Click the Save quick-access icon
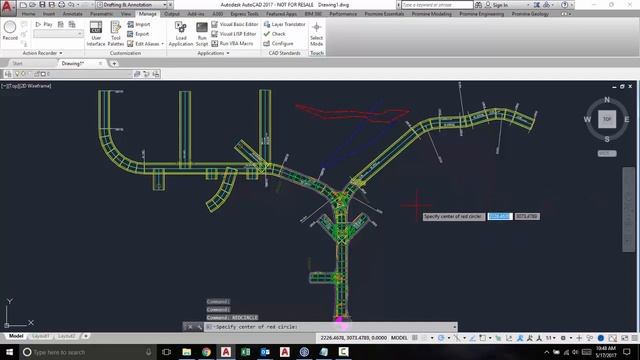 [x=42, y=5]
